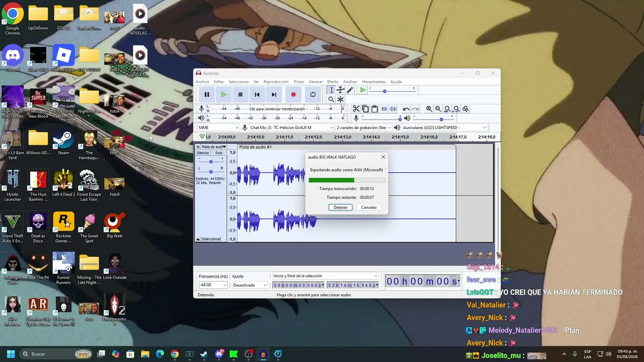Select the Envelope tool

[341, 90]
